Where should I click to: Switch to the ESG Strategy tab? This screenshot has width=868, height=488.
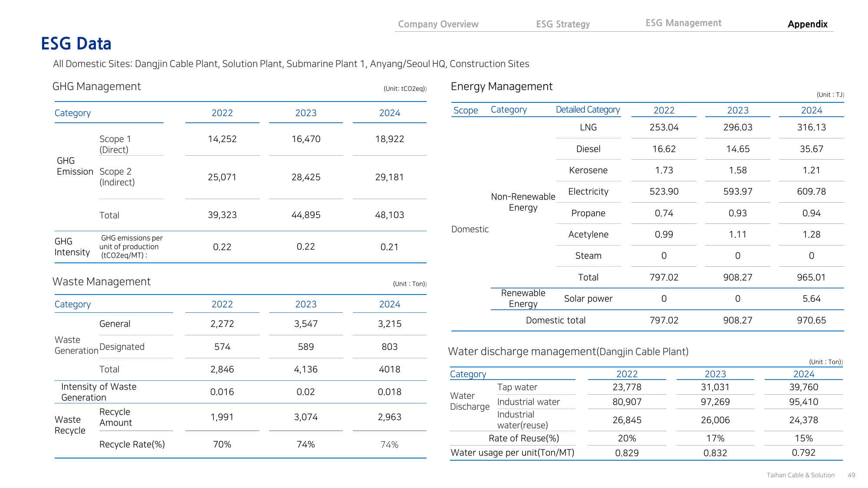[x=563, y=24]
